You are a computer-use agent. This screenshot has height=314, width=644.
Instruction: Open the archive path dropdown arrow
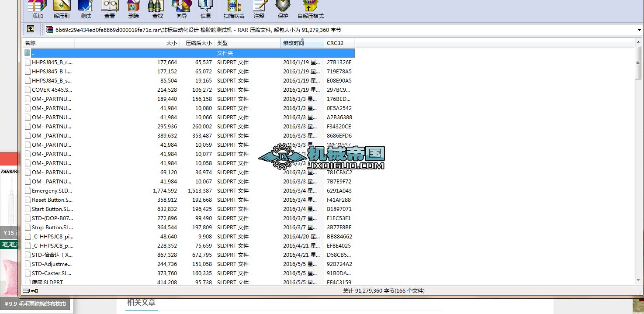click(639, 30)
